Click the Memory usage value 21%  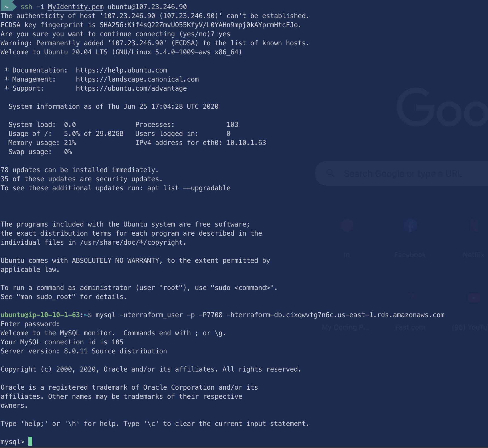click(70, 143)
